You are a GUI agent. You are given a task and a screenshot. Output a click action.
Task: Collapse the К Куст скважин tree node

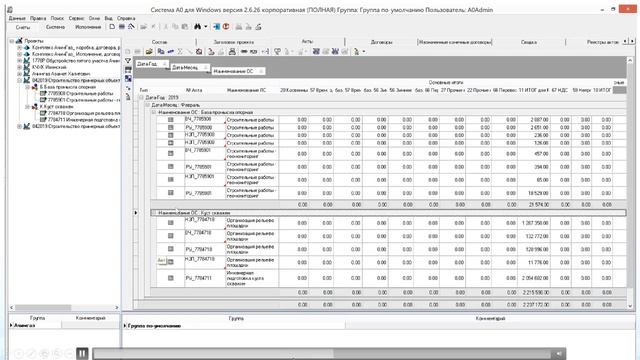(x=27, y=107)
